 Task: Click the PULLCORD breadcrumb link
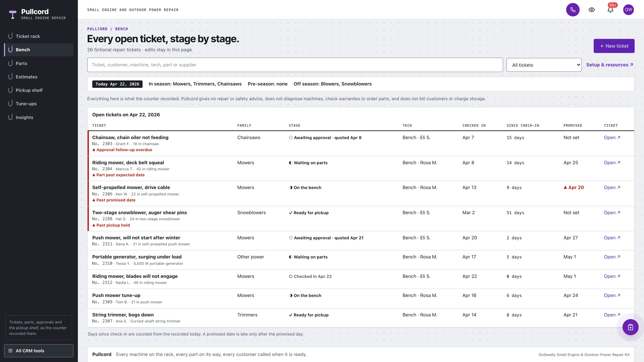[97, 29]
